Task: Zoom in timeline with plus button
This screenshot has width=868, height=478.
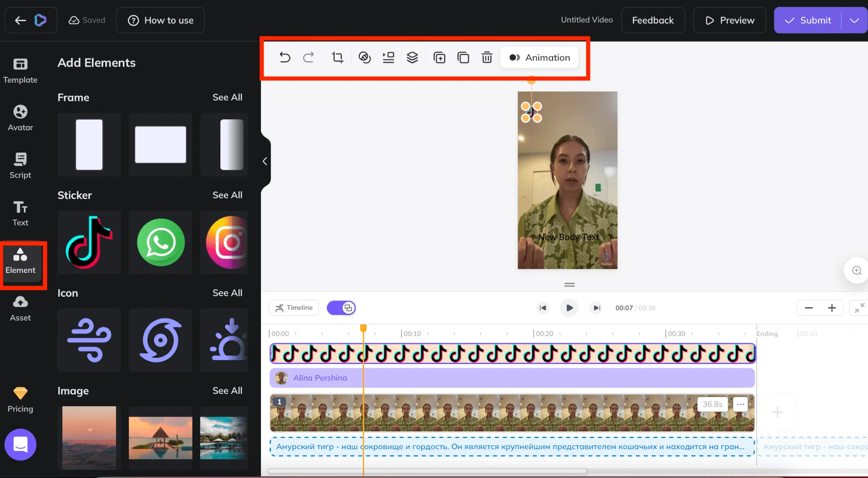Action: (x=832, y=308)
